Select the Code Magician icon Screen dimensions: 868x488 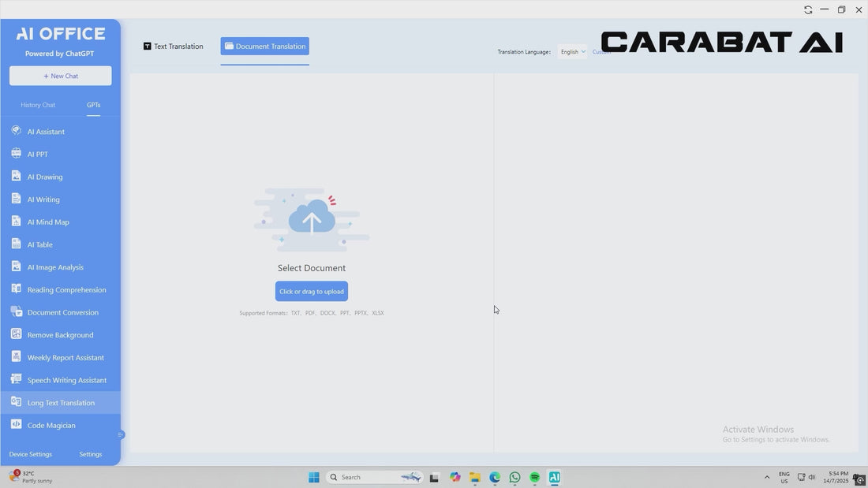pos(16,425)
